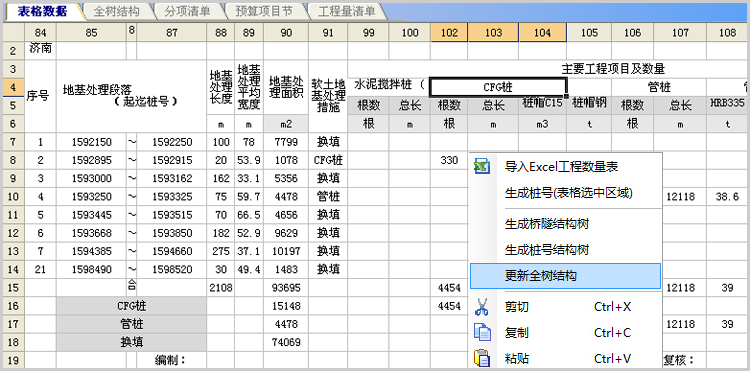
Task: Click the selected CFG桩 merged header cell
Action: point(498,87)
